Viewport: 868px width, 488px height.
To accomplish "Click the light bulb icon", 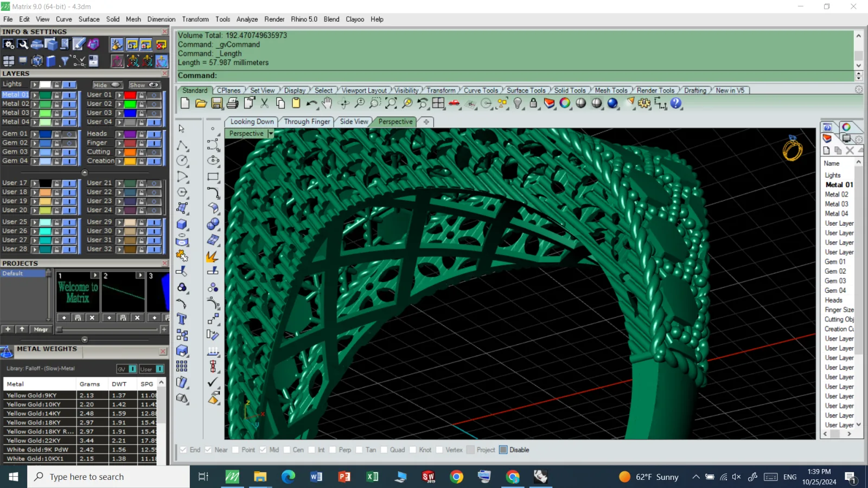I will [518, 103].
